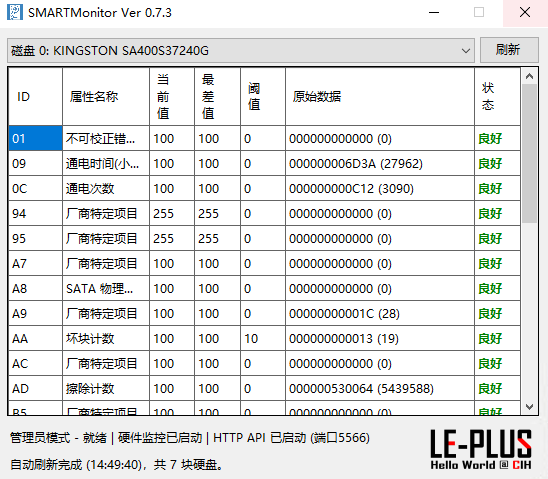Image resolution: width=548 pixels, height=479 pixels.
Task: Click the 原始数据 column header
Action: (x=380, y=96)
